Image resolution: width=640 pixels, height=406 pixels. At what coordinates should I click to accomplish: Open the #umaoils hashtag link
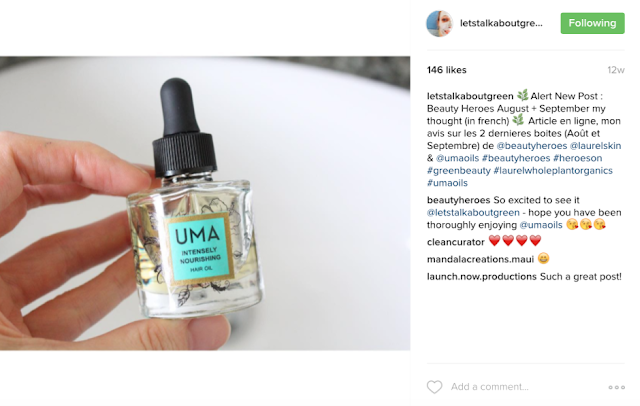pos(447,183)
